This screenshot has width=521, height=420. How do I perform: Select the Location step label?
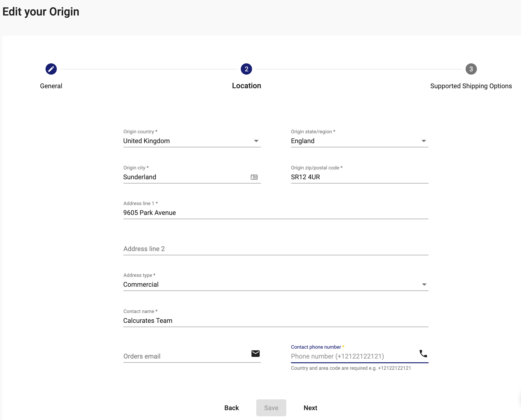[246, 86]
